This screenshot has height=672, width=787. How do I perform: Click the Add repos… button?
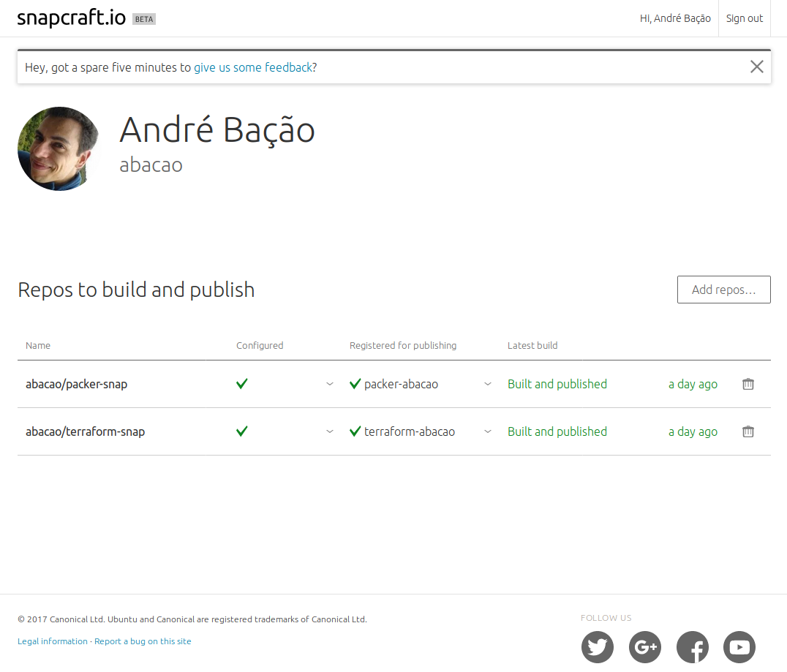point(724,290)
